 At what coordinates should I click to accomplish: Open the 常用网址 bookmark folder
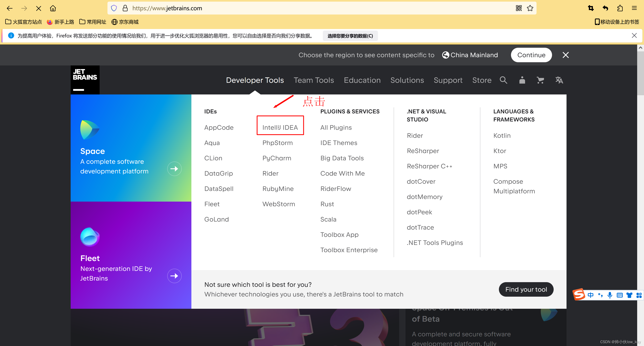[93, 22]
